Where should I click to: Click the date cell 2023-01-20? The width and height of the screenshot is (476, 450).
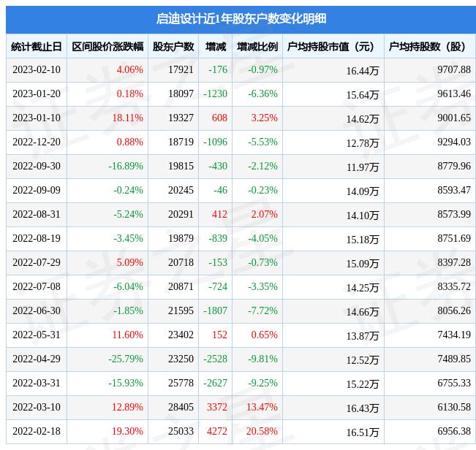pos(37,94)
